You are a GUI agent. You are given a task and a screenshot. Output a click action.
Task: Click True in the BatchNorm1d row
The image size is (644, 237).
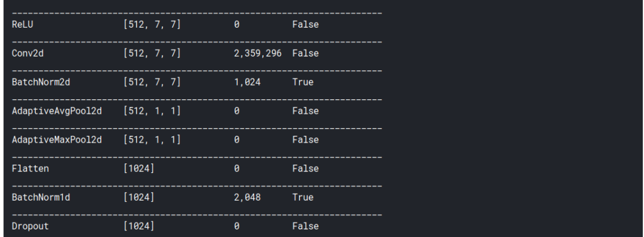tap(303, 197)
